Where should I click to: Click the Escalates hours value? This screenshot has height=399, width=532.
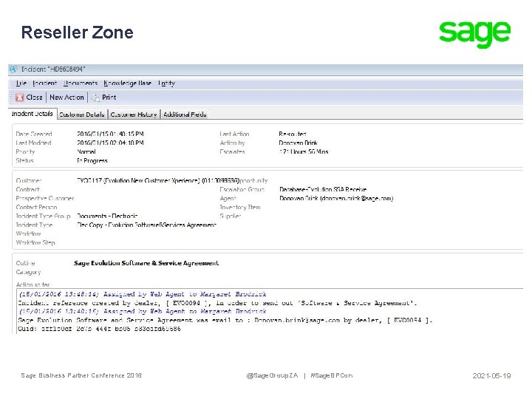click(304, 151)
